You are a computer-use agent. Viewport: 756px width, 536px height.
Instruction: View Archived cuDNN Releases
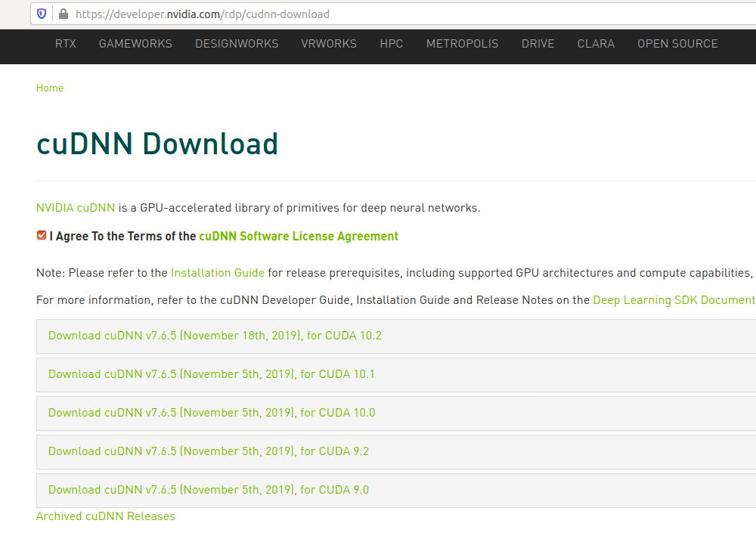(x=105, y=516)
